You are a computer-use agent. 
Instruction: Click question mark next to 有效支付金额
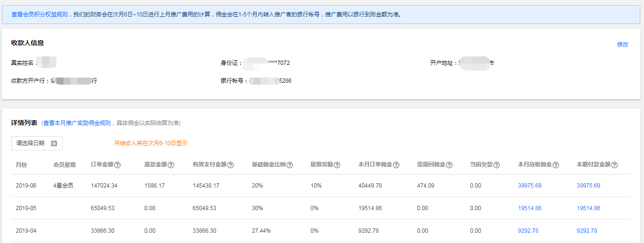[230, 165]
